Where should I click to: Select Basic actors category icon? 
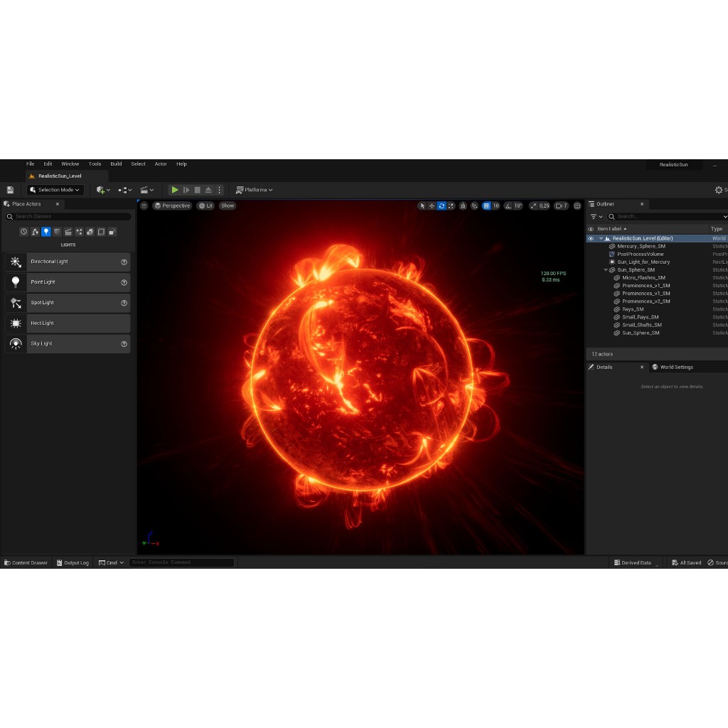[35, 232]
